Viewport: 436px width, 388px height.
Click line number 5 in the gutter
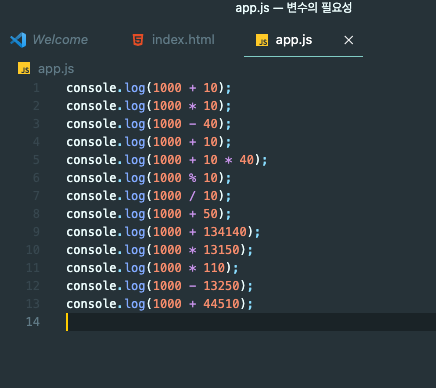pyautogui.click(x=36, y=160)
